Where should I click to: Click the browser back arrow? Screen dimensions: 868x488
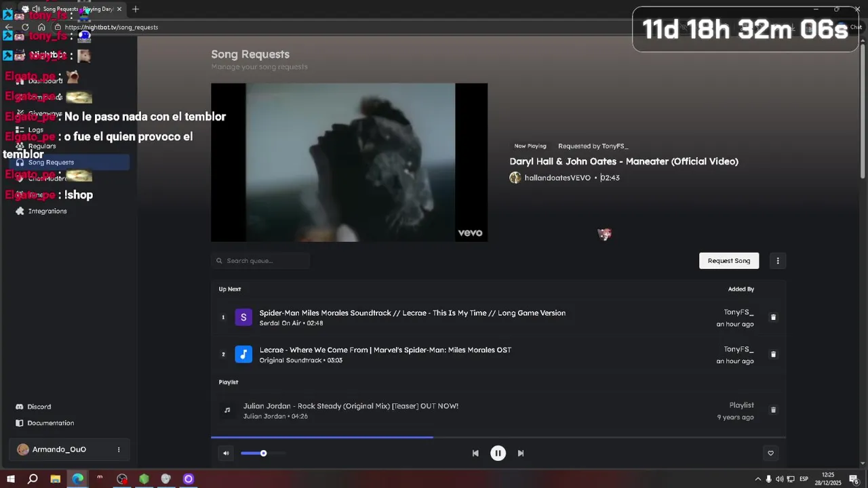tap(9, 27)
